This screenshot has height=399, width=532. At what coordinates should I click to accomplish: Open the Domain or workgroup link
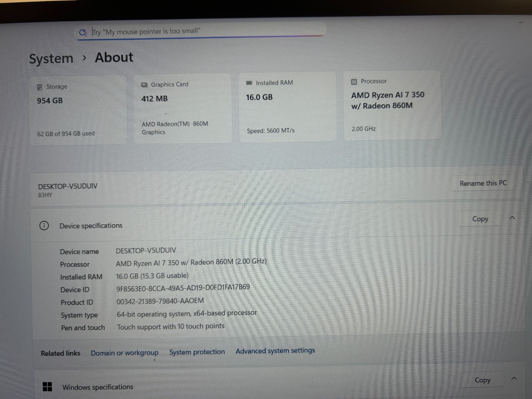click(x=125, y=353)
